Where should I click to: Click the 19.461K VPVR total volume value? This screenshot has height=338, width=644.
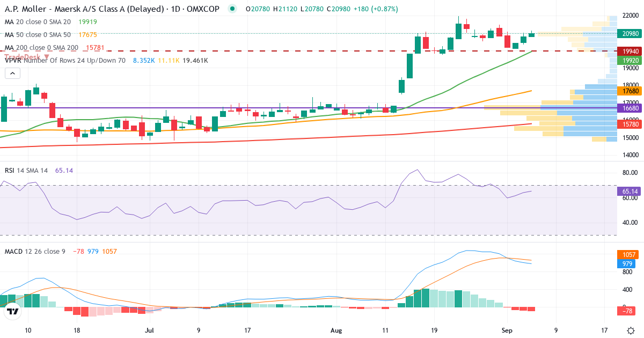pos(195,61)
